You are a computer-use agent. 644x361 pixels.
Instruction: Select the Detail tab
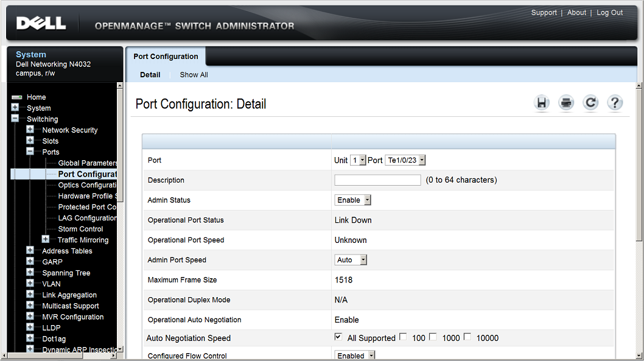pos(150,74)
